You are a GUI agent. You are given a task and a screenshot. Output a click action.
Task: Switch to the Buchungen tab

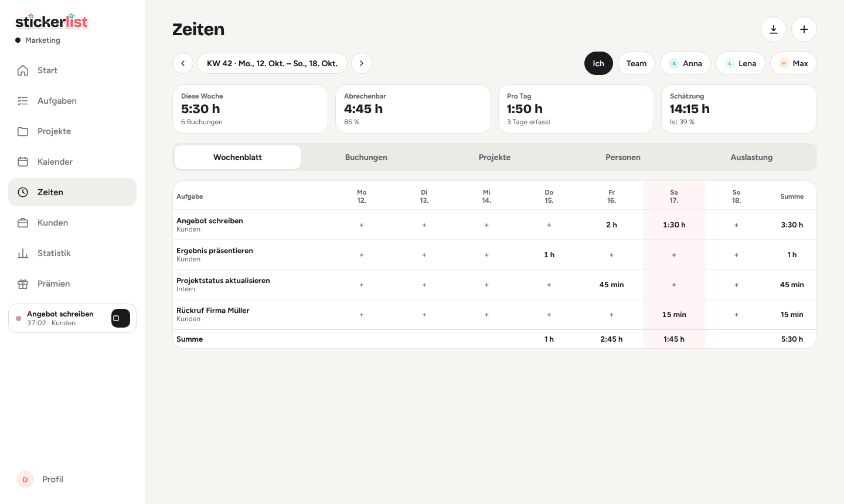[x=366, y=157]
